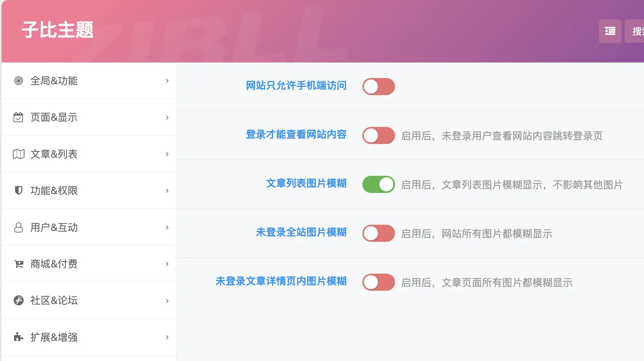Enable the 网站只允许手机端访问 switch
This screenshot has width=644, height=361.
378,87
